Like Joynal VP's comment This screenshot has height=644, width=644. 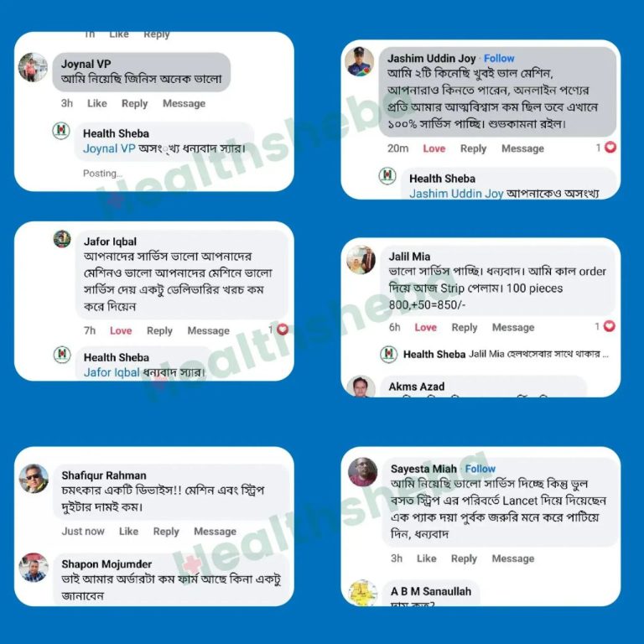tap(97, 103)
